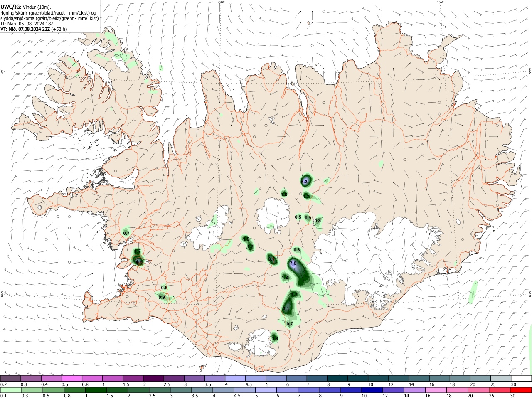Select the 1.5 precipitation label on the map
The height and width of the screenshot is (399, 532).
pos(246,239)
